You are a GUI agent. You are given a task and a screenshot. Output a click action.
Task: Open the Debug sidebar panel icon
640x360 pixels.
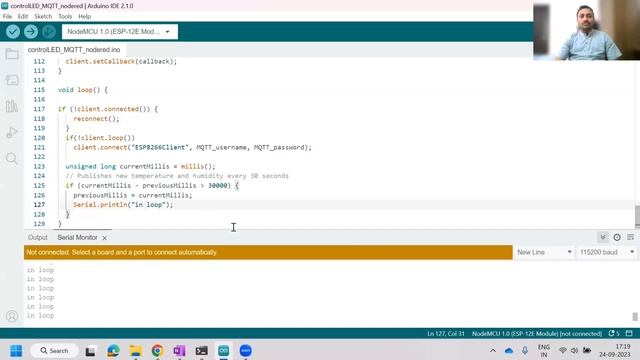(12, 132)
